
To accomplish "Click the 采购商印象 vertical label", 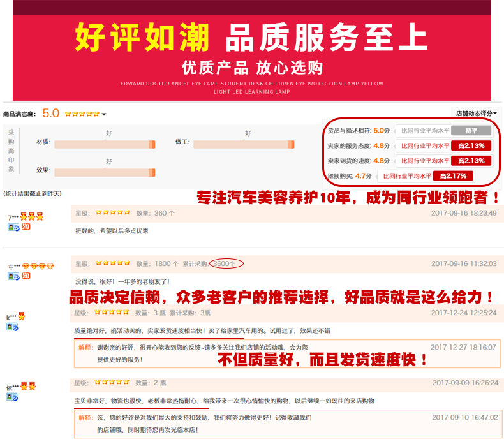I will coord(11,151).
